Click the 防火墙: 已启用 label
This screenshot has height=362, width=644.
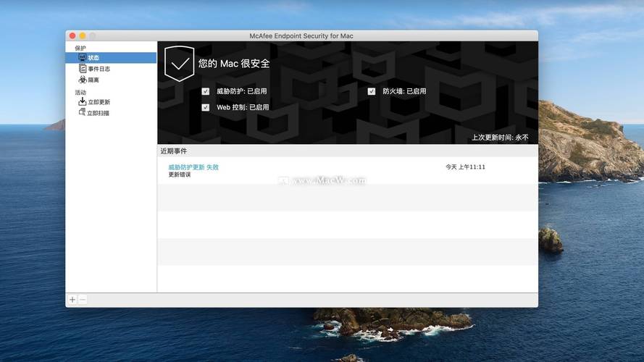coord(404,91)
